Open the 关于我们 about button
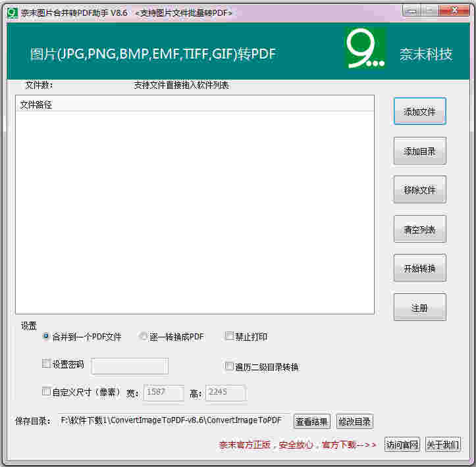The height and width of the screenshot is (467, 476). [x=443, y=445]
